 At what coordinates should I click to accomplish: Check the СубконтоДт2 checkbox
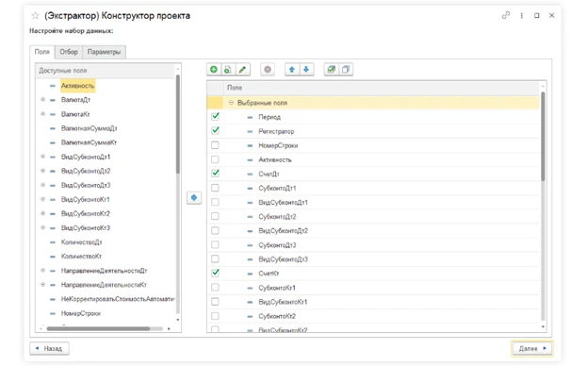[215, 216]
